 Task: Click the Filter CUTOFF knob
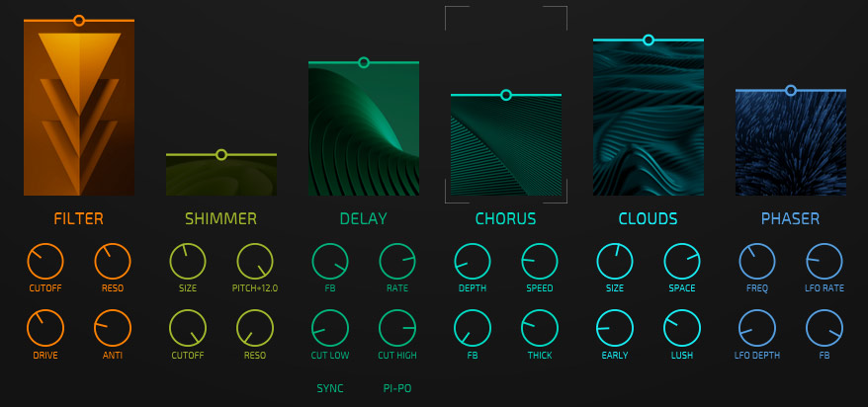click(x=44, y=262)
